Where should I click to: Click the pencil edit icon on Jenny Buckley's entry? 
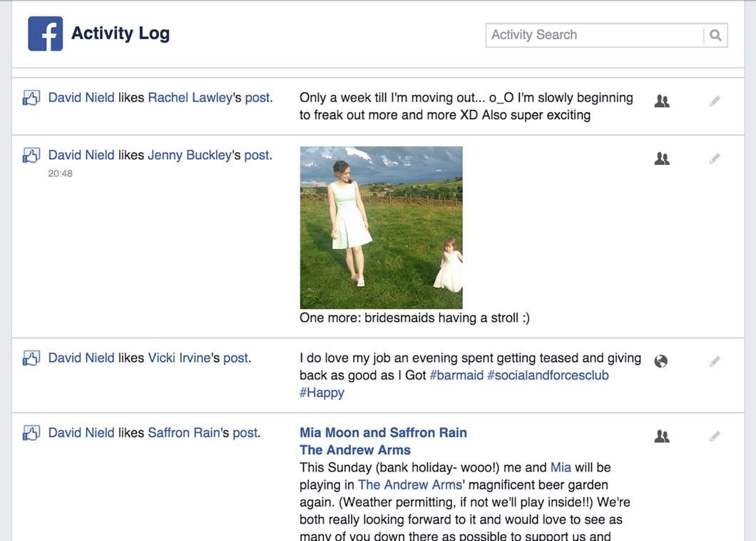pyautogui.click(x=715, y=158)
